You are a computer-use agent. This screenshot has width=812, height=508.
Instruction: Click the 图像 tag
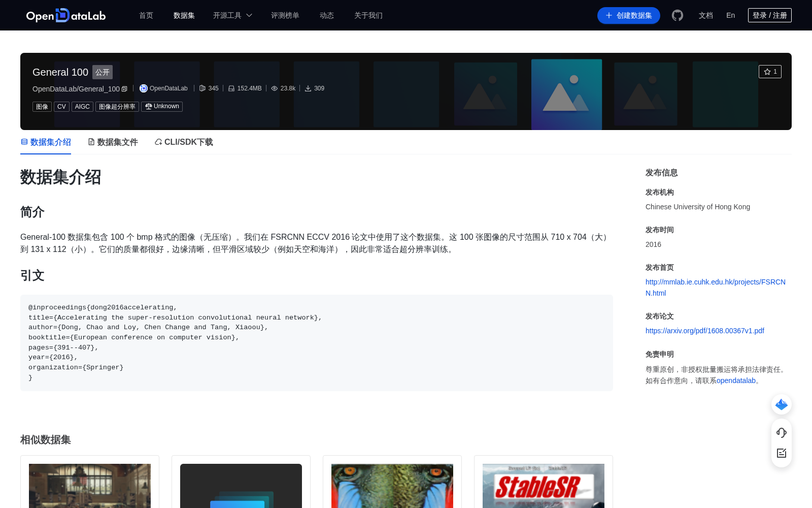42,107
